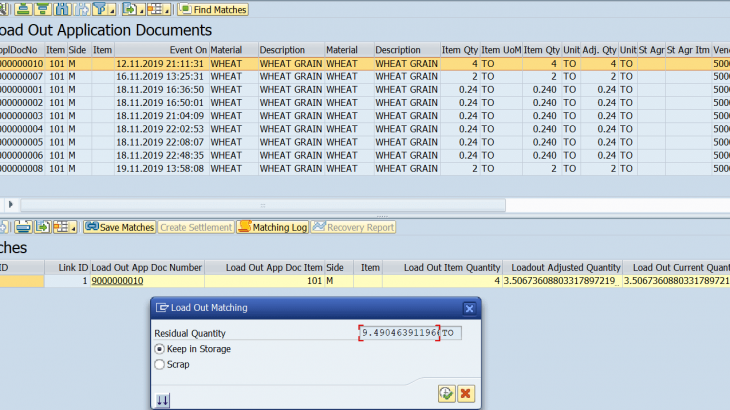Viewport: 730px width, 410px height.
Task: Open the filter dropdown arrow beside funnel
Action: pyautogui.click(x=112, y=10)
